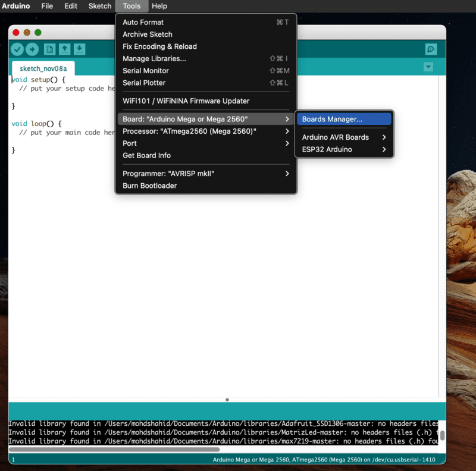Open the Sketch menu
Image resolution: width=476 pixels, height=471 pixels.
click(100, 6)
